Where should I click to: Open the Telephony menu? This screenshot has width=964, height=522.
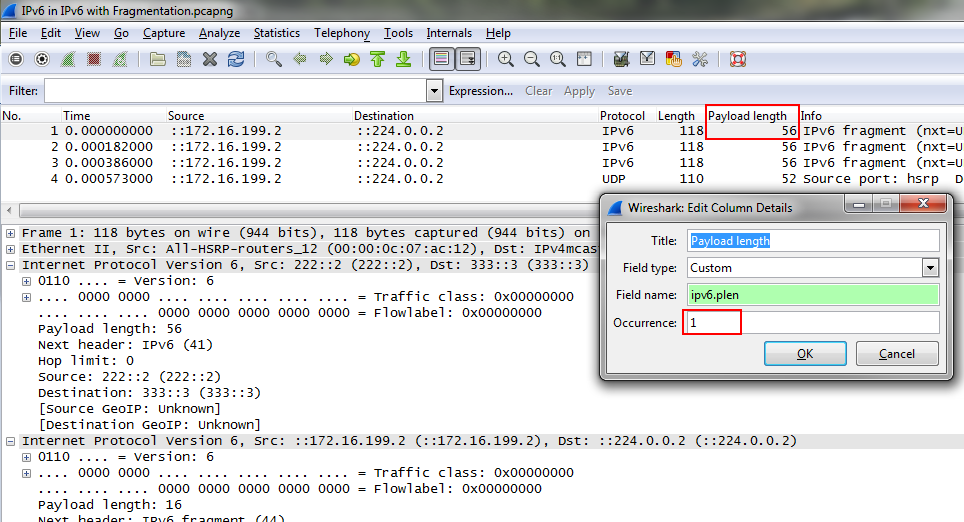342,33
